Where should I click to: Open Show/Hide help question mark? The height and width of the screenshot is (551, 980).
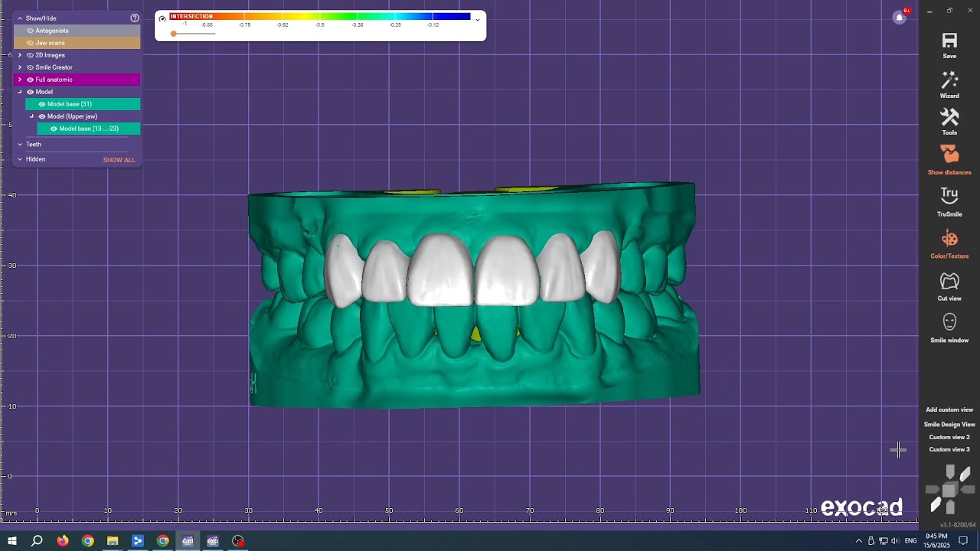(x=135, y=18)
